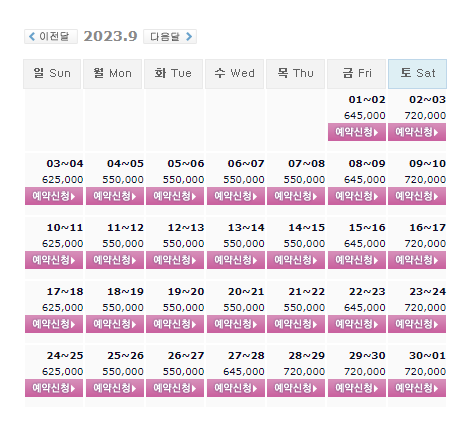This screenshot has width=472, height=421.
Task: Click the 550,000 price under 07~08
Action: pos(304,179)
